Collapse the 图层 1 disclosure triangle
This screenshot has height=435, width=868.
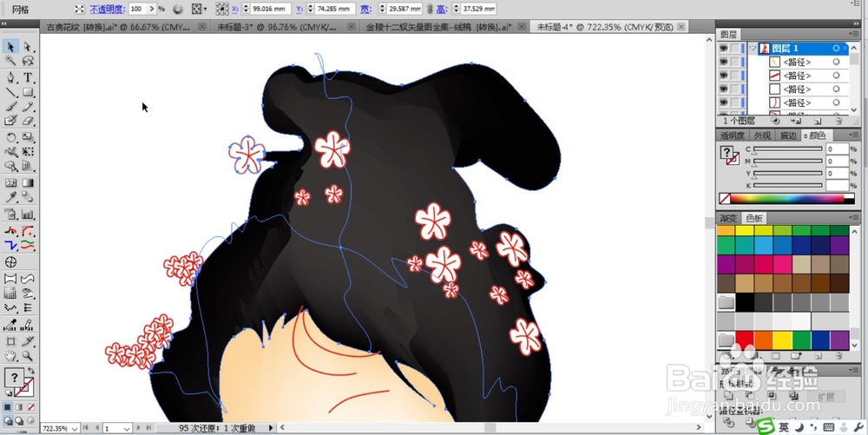[x=753, y=49]
